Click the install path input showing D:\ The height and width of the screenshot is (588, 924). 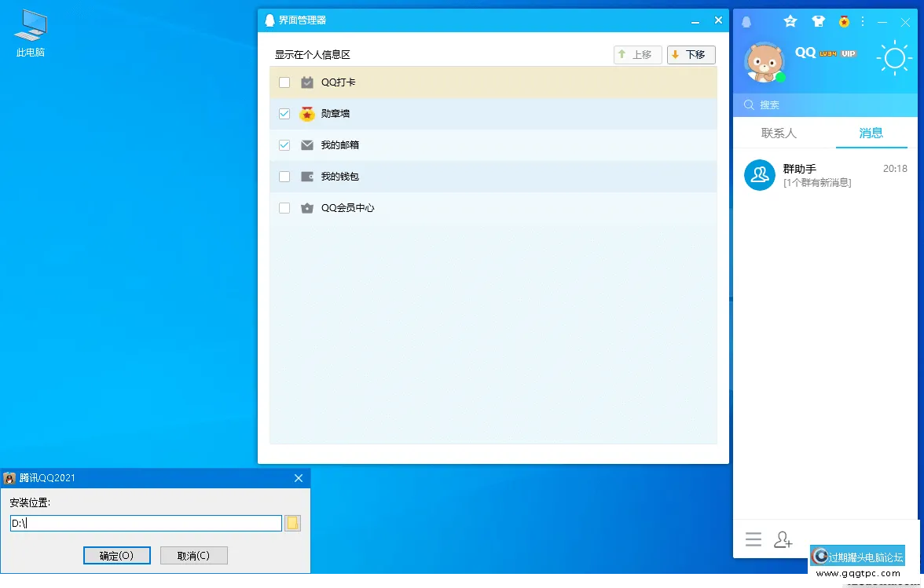[x=145, y=523]
